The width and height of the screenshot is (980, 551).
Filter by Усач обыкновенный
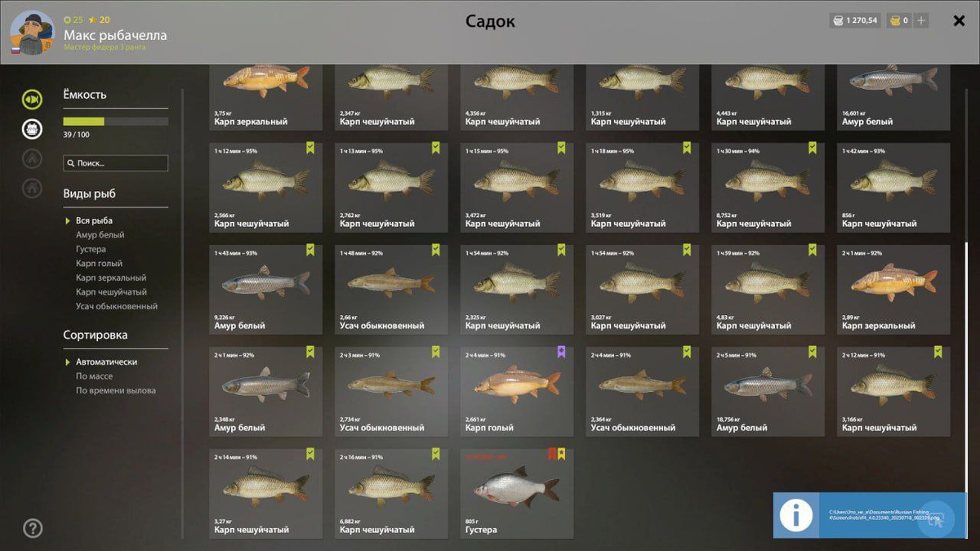[117, 306]
